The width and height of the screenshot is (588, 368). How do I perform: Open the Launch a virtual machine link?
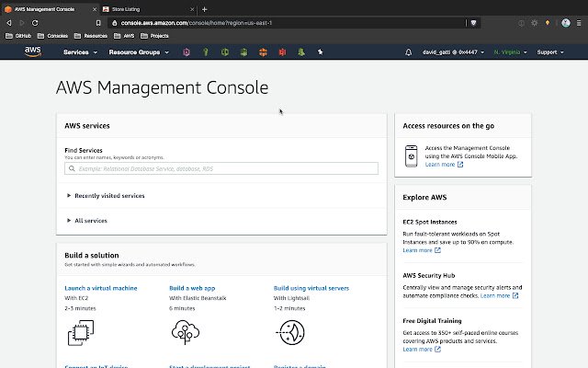(x=101, y=288)
